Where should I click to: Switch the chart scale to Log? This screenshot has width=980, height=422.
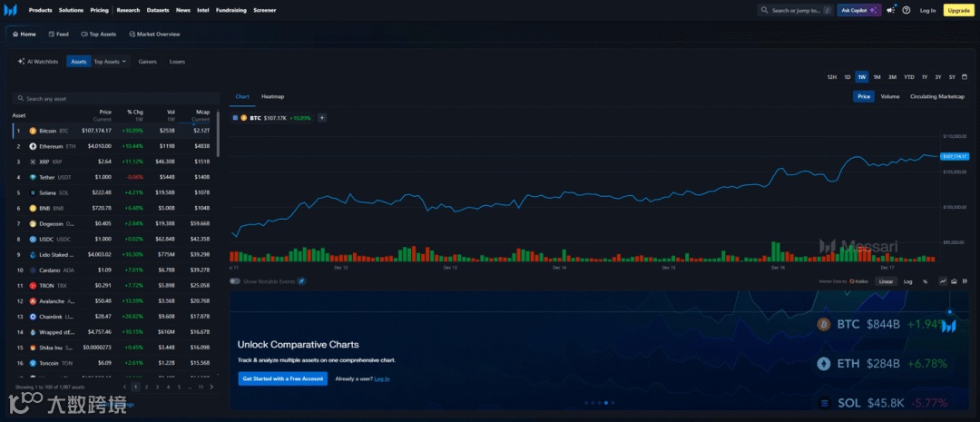(x=907, y=281)
